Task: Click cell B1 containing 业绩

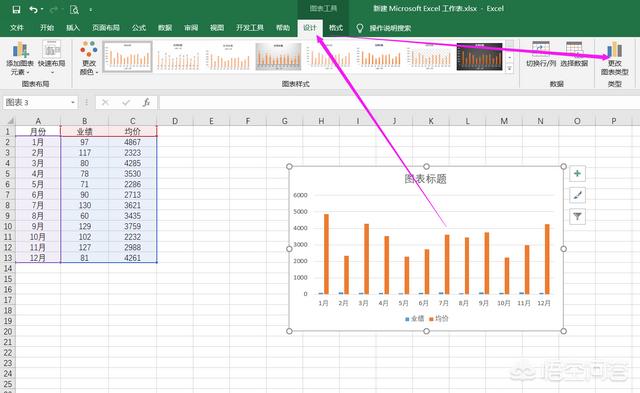Action: tap(84, 131)
